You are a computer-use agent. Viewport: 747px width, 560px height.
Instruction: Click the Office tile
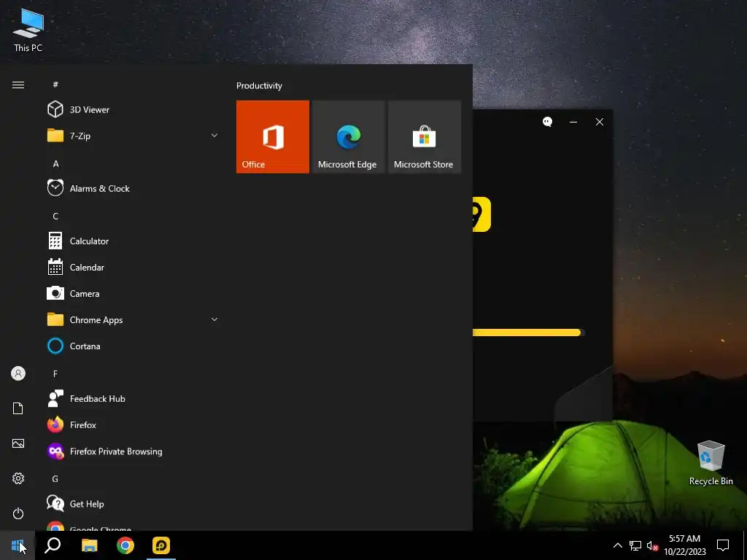pyautogui.click(x=273, y=136)
